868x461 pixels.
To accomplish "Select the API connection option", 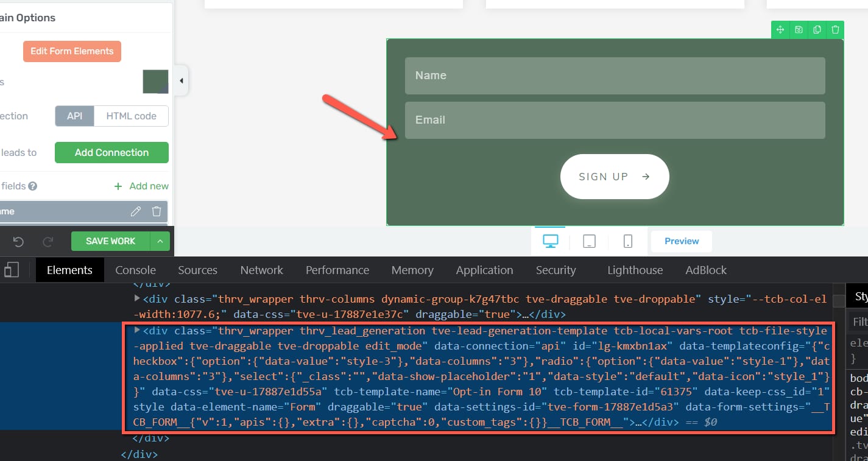I will (74, 116).
